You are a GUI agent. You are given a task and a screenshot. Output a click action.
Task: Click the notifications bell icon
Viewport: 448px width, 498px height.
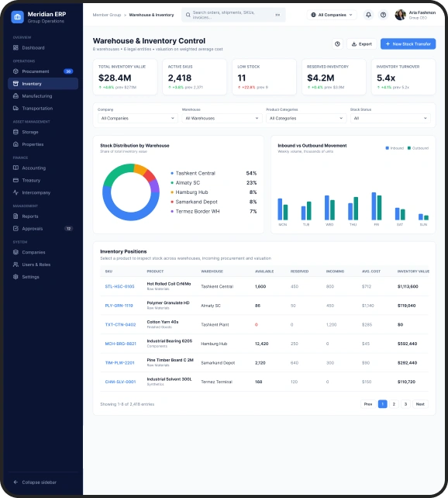(x=368, y=15)
